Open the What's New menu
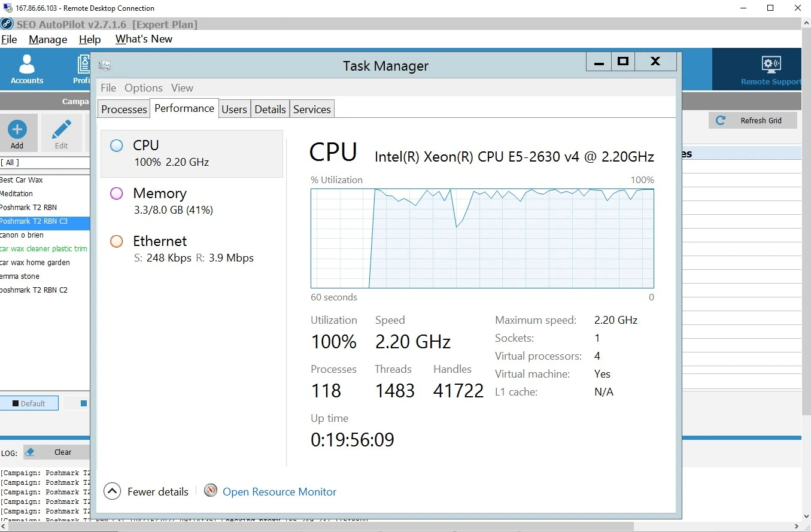The width and height of the screenshot is (811, 532). coord(144,39)
